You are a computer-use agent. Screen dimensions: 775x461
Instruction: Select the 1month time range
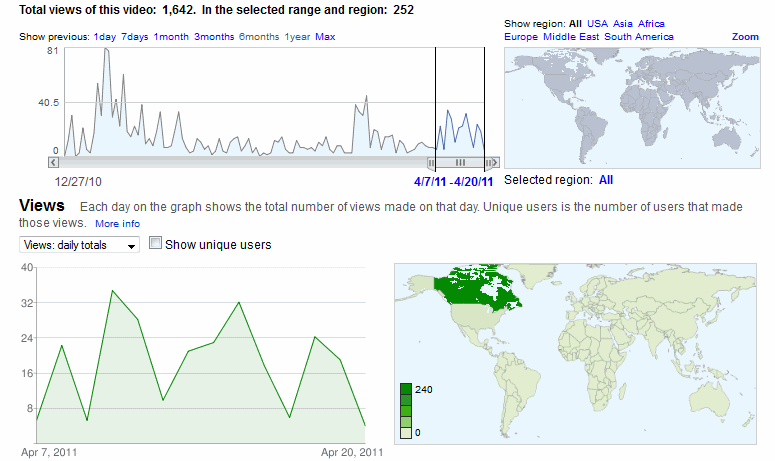pyautogui.click(x=171, y=37)
